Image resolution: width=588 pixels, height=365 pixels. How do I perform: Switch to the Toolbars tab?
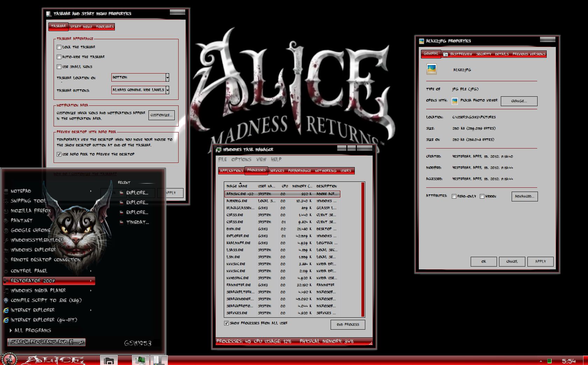click(105, 27)
